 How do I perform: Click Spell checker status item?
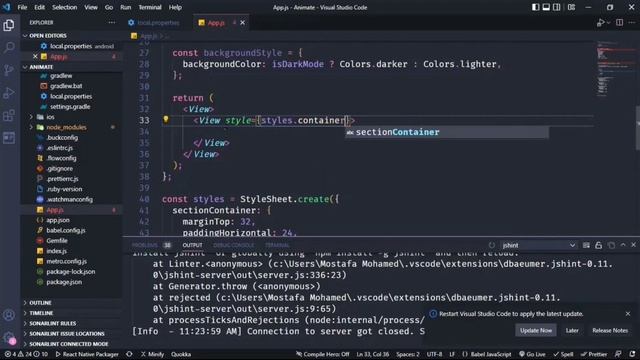(x=563, y=354)
